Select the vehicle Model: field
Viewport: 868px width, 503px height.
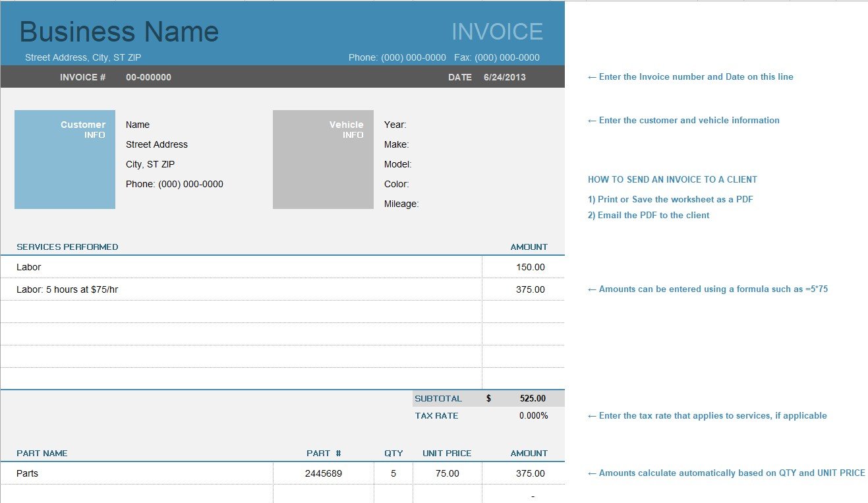[397, 164]
